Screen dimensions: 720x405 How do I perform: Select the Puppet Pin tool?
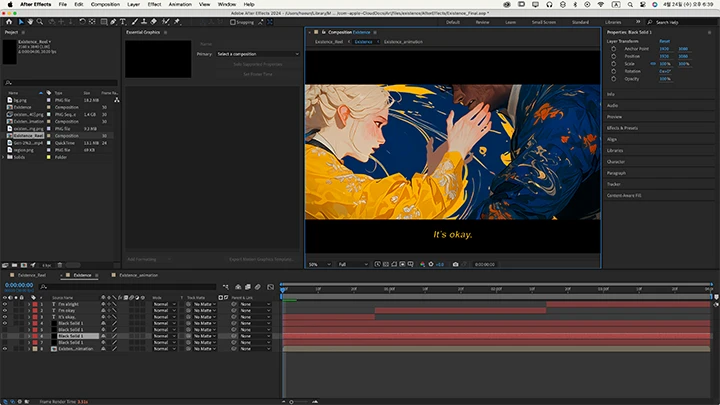177,22
